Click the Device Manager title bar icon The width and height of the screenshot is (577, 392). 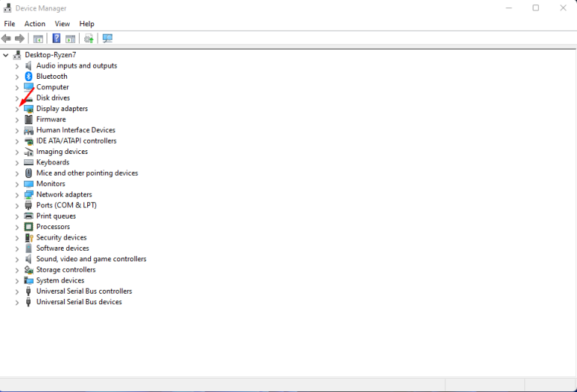8,8
